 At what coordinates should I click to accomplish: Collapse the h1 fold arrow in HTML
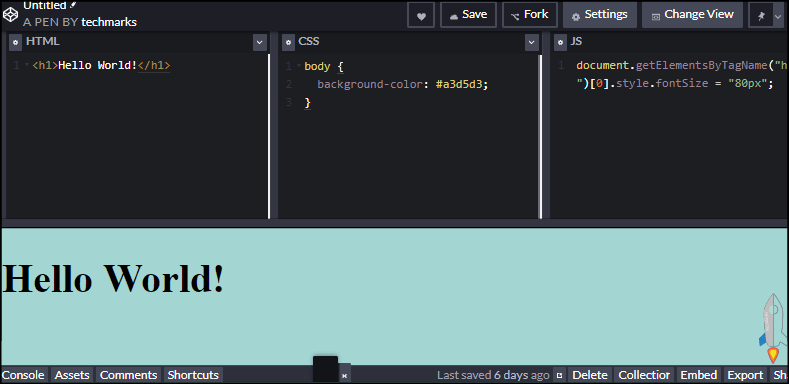click(x=27, y=65)
